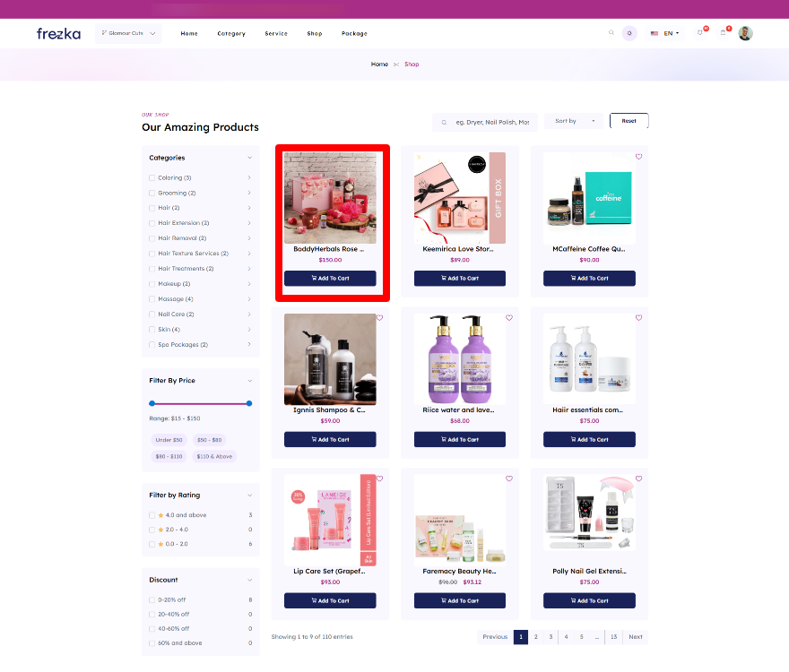789x672 pixels.
Task: Open the Sort by dropdown
Action: [x=575, y=121]
